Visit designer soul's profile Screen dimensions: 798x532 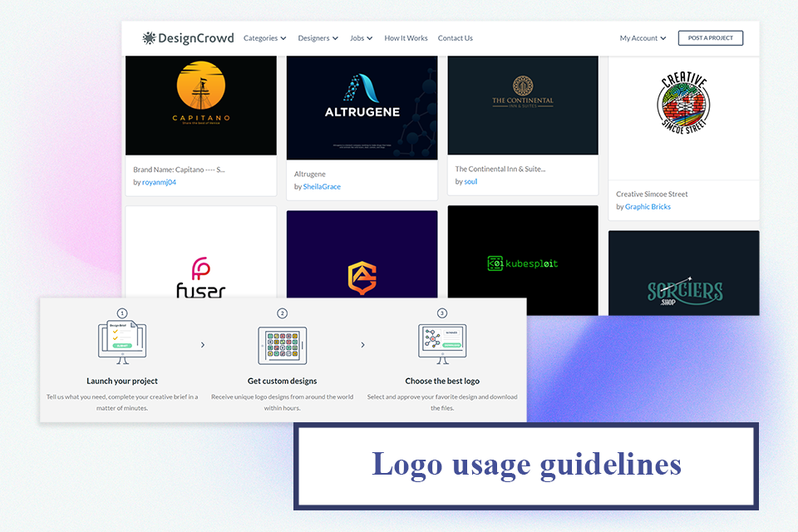click(x=470, y=182)
